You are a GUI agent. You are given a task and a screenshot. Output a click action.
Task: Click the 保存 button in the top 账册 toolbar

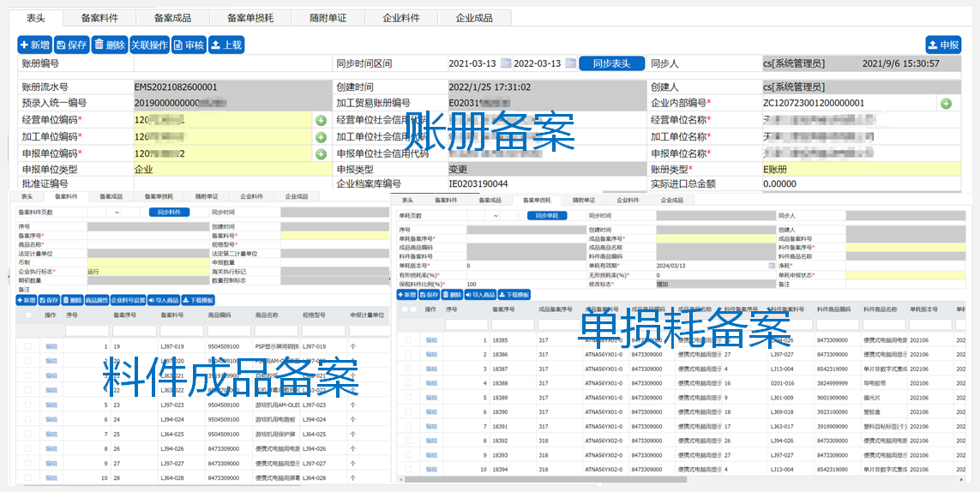pyautogui.click(x=72, y=45)
